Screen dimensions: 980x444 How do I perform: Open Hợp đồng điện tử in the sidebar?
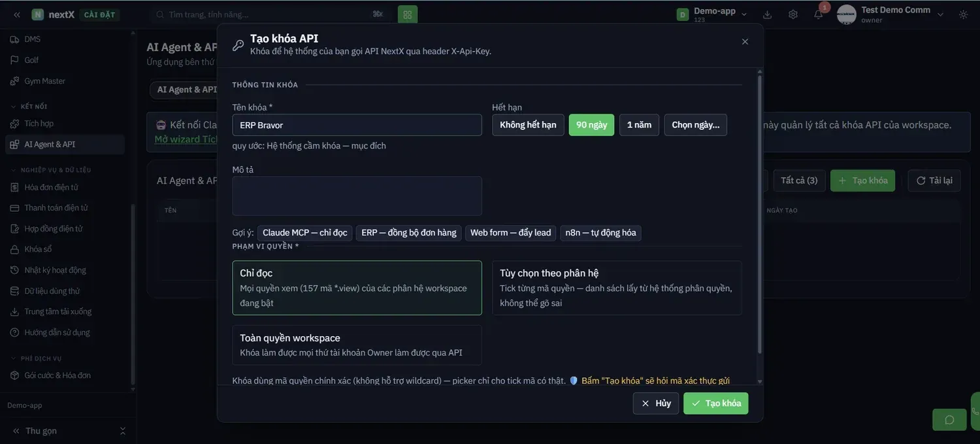[65, 229]
